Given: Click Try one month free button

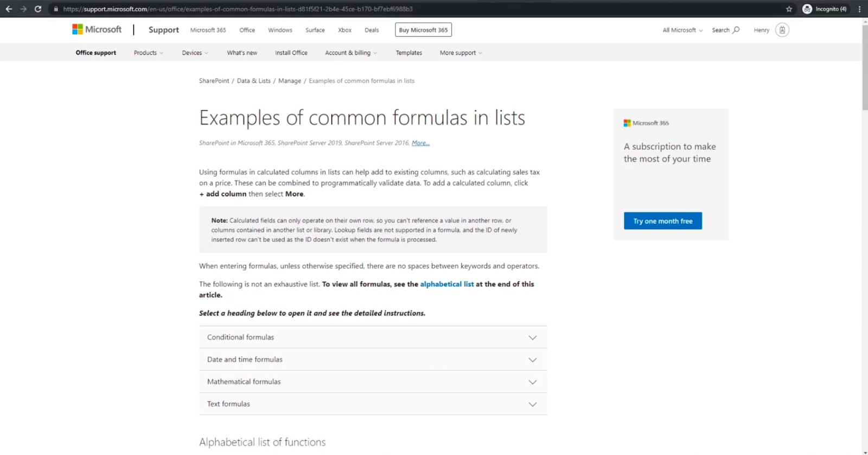Looking at the screenshot, I should pos(663,221).
